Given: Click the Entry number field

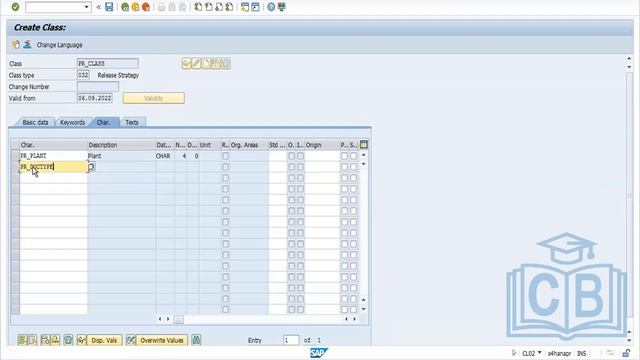Looking at the screenshot, I should tap(291, 340).
